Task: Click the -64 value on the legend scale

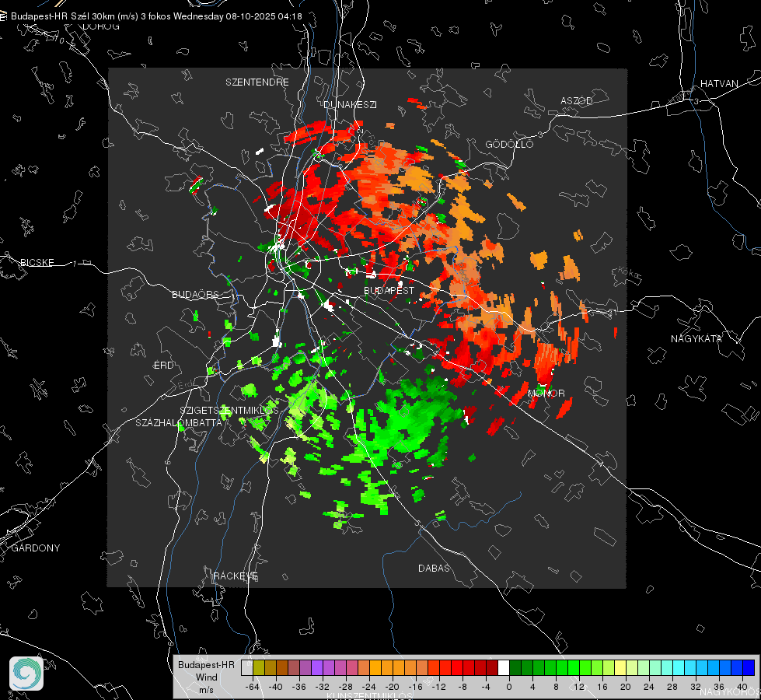Action: pyautogui.click(x=253, y=687)
